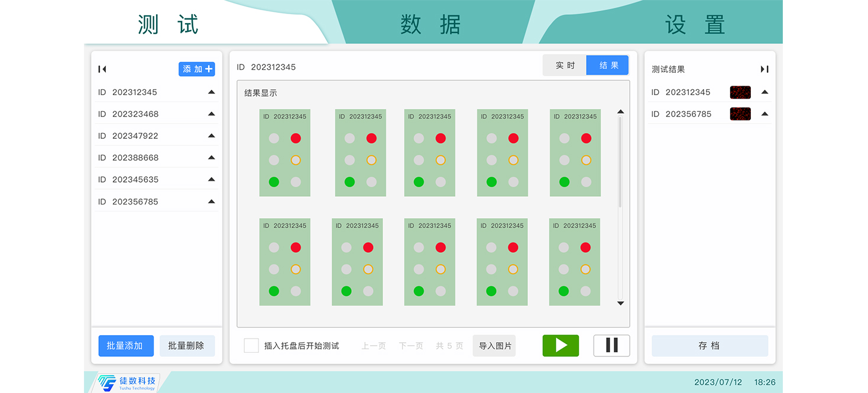
Task: Open the 数据 tab
Action: coord(430,25)
